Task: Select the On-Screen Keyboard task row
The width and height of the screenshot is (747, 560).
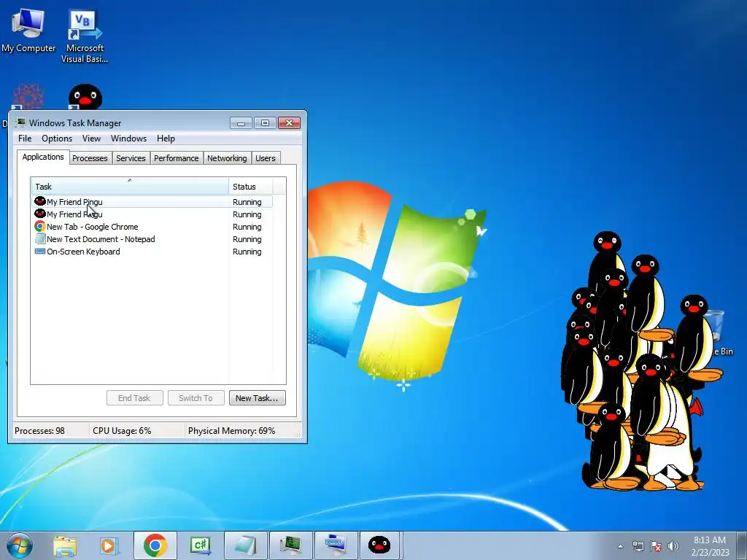Action: (x=152, y=252)
